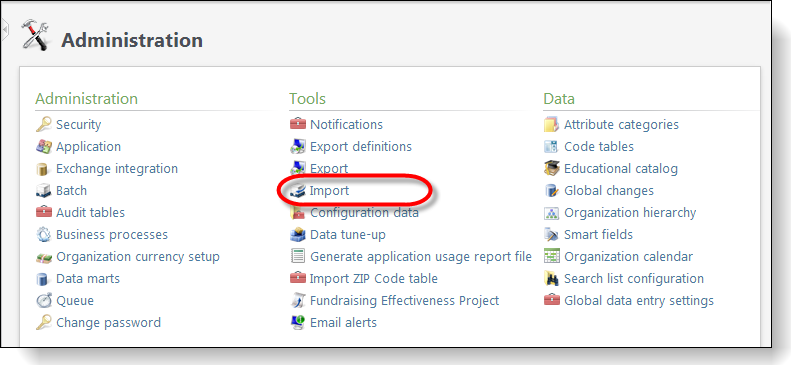Select Generate application usage report file
This screenshot has width=791, height=365.
[421, 257]
